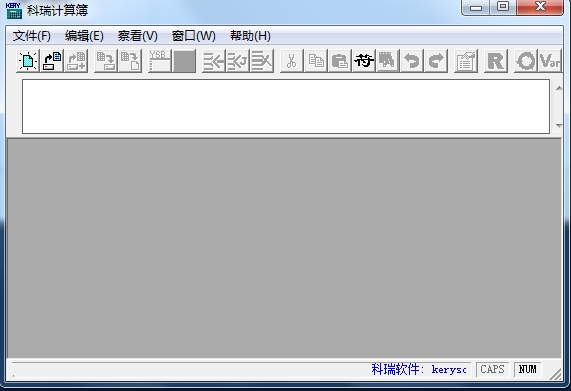Viewport: 571px width, 391px height.
Task: Click the YSB toolbar icon
Action: (160, 61)
